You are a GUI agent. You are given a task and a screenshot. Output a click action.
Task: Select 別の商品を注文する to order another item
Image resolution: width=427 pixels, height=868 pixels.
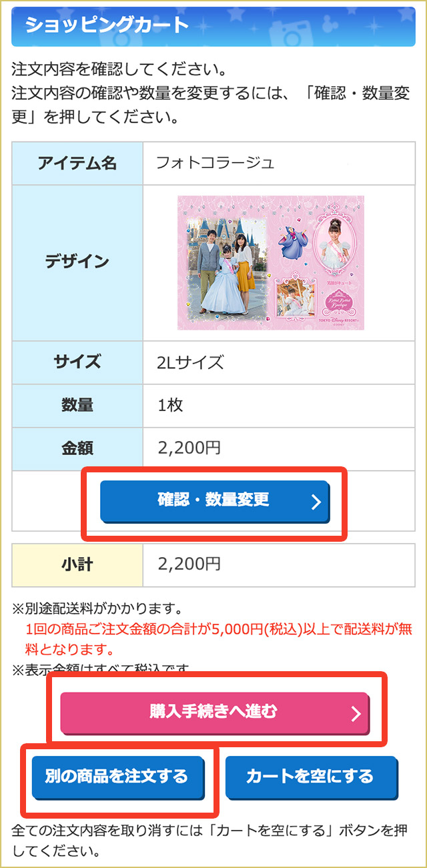(117, 777)
